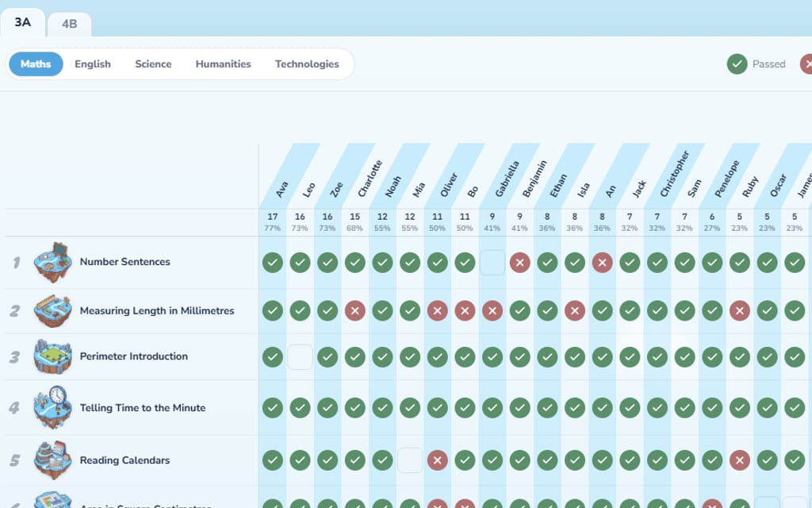Image resolution: width=812 pixels, height=508 pixels.
Task: Select the Christopher student column header
Action: point(675,174)
